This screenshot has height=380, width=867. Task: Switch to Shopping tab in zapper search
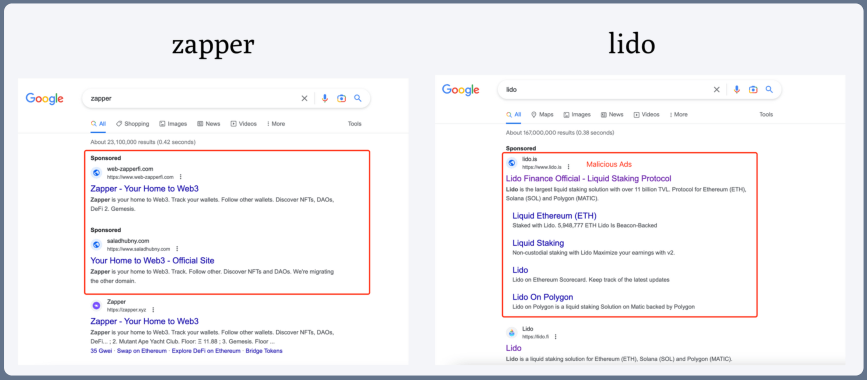pyautogui.click(x=133, y=124)
